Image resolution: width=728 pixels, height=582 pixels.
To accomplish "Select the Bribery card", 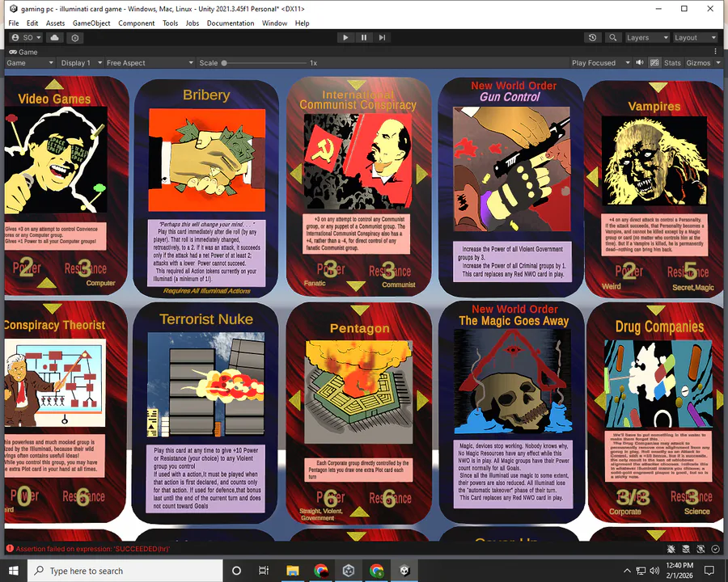I will point(206,188).
